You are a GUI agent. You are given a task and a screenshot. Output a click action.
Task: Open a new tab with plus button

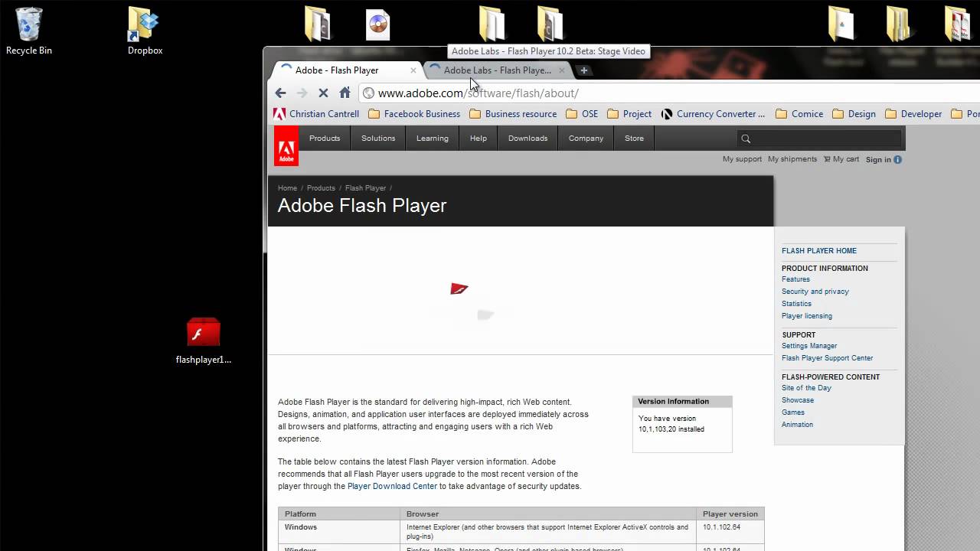pos(584,70)
